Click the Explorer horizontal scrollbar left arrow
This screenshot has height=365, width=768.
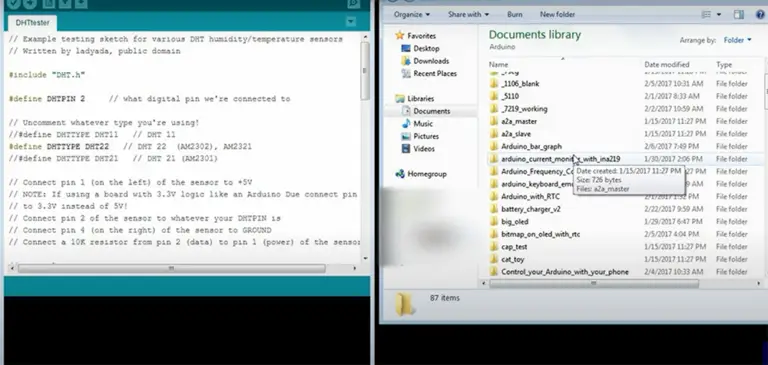484,283
